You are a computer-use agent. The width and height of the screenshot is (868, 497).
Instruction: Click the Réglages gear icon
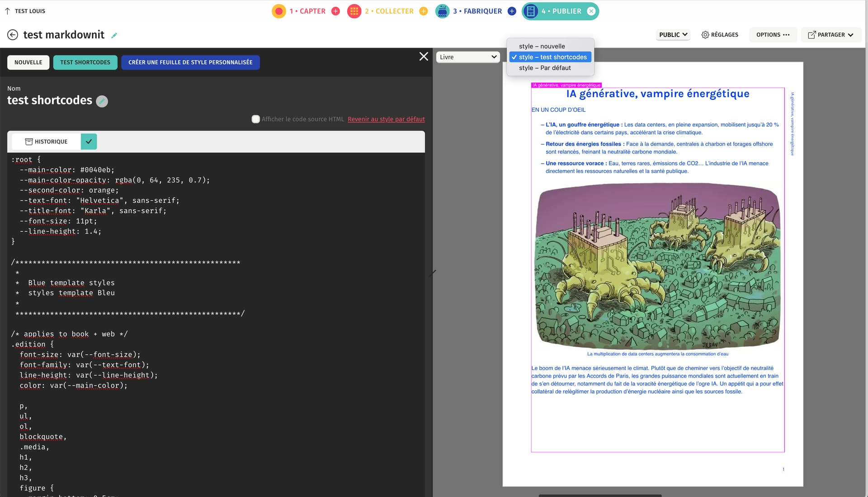[705, 35]
